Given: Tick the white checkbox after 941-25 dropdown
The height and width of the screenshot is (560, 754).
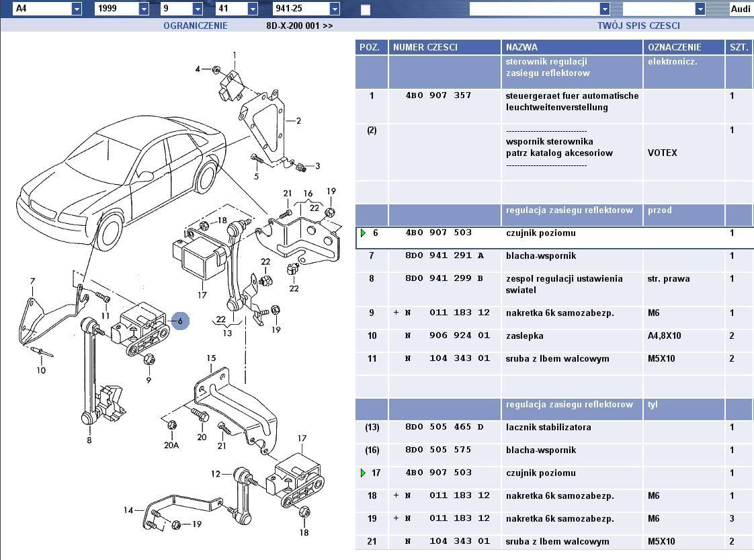Looking at the screenshot, I should pos(366,9).
